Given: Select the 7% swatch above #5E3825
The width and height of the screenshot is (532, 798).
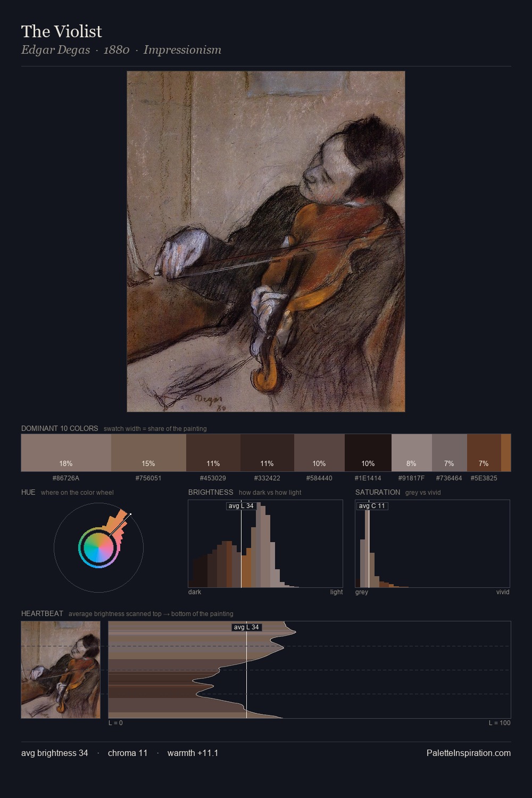Looking at the screenshot, I should (x=484, y=453).
